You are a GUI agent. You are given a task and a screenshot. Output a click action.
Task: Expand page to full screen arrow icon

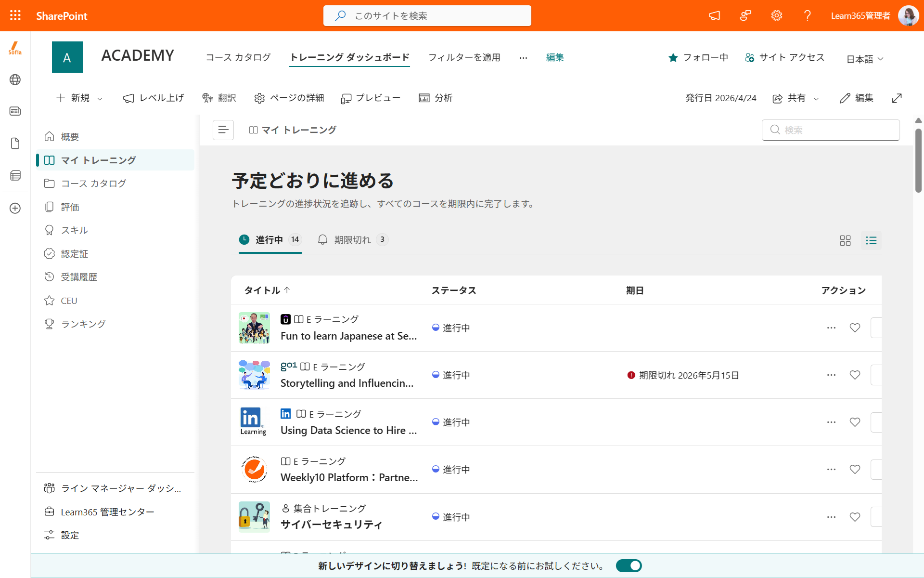tap(897, 98)
